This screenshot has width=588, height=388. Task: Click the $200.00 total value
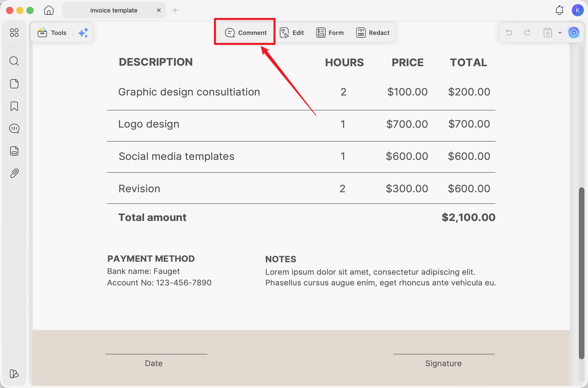coord(469,92)
